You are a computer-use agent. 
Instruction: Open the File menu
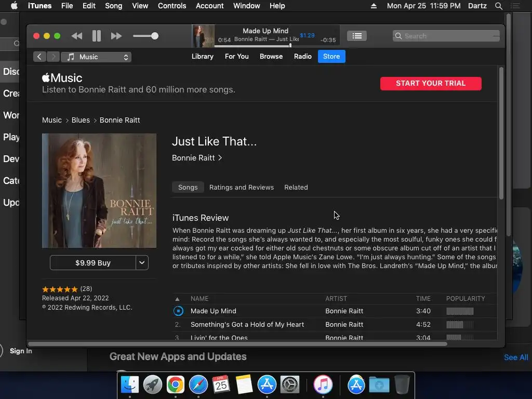tap(67, 6)
